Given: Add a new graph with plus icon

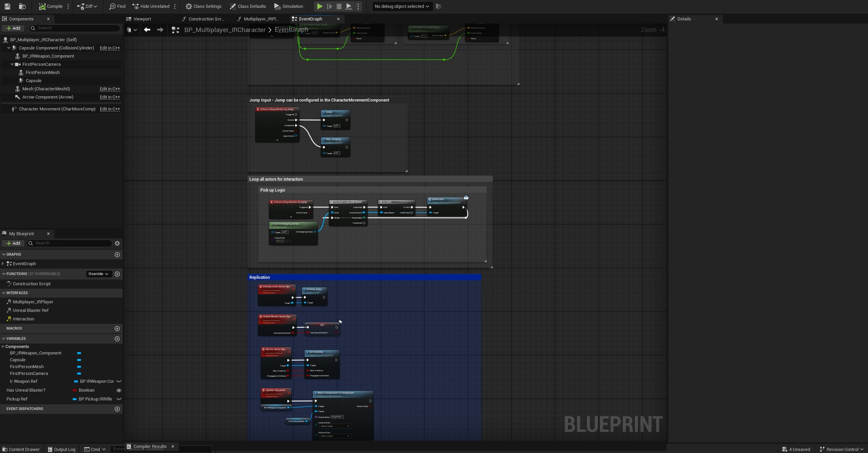Looking at the screenshot, I should tap(117, 255).
